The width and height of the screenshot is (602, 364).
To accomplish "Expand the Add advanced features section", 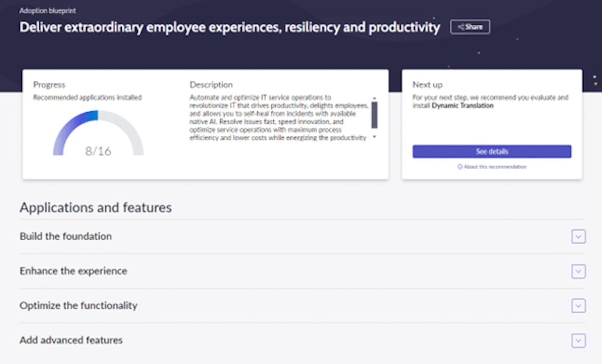I will [578, 341].
